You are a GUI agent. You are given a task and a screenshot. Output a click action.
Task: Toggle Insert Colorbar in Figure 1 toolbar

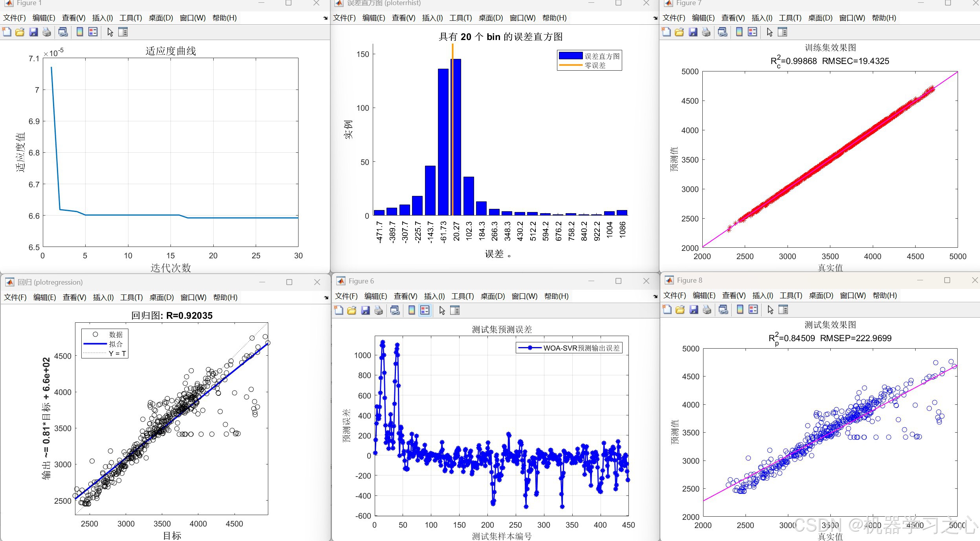pos(80,32)
